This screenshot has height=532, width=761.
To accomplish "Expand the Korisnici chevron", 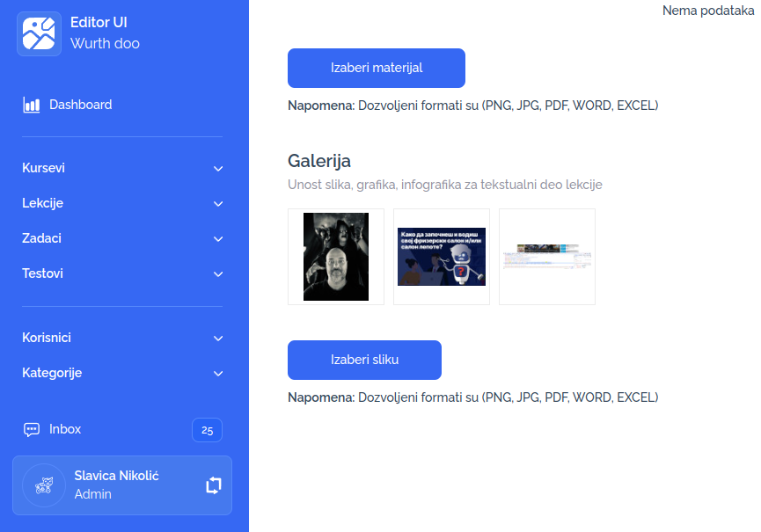I will click(218, 339).
